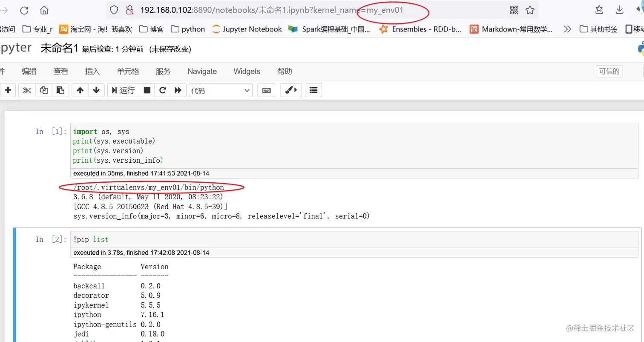Open the 帮助 menu
This screenshot has width=644, height=342.
[285, 71]
